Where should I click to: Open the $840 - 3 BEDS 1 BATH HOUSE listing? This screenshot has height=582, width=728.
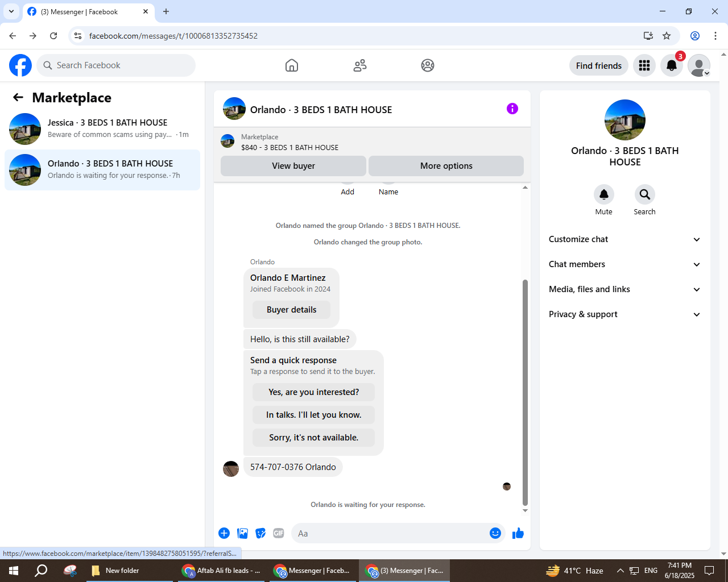click(289, 147)
